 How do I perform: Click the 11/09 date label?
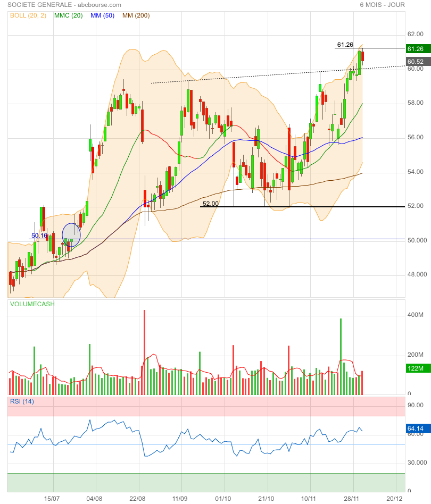tap(180, 499)
